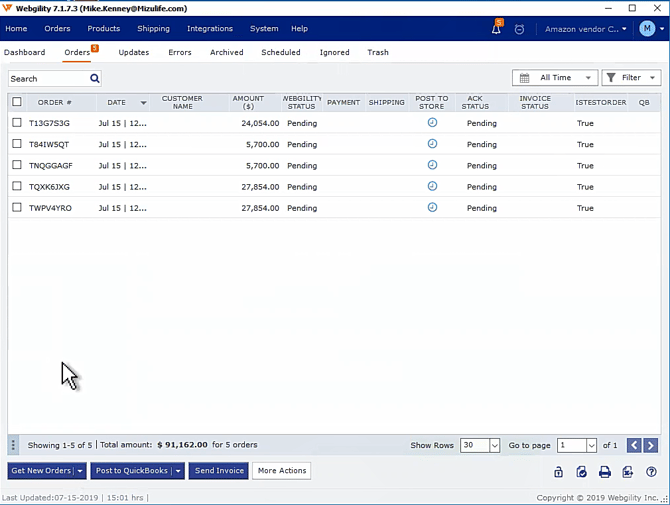Open the All Time date range dropdown
Viewport: 670px width, 505px height.
point(554,78)
